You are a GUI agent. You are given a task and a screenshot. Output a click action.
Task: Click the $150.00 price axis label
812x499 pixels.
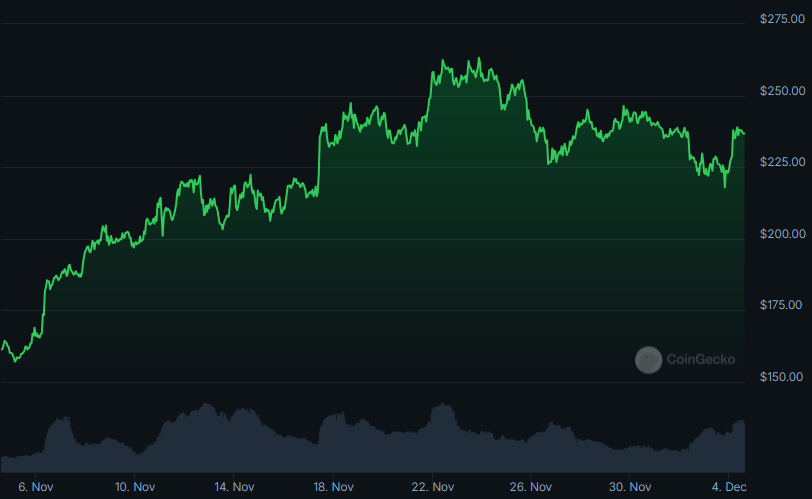coord(781,377)
